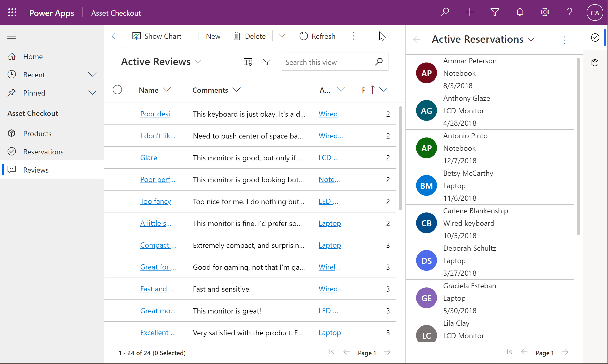Open Reservations in the left navigation
The height and width of the screenshot is (364, 608).
tap(43, 152)
